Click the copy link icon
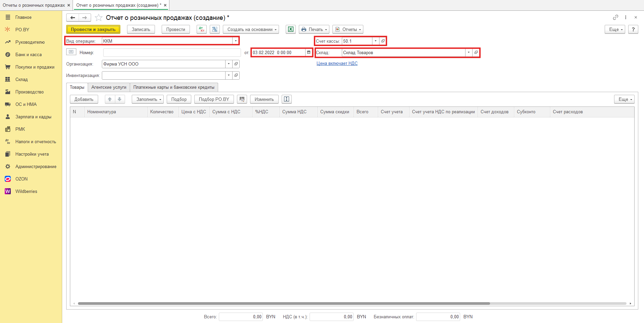This screenshot has width=644, height=323. coord(615,17)
